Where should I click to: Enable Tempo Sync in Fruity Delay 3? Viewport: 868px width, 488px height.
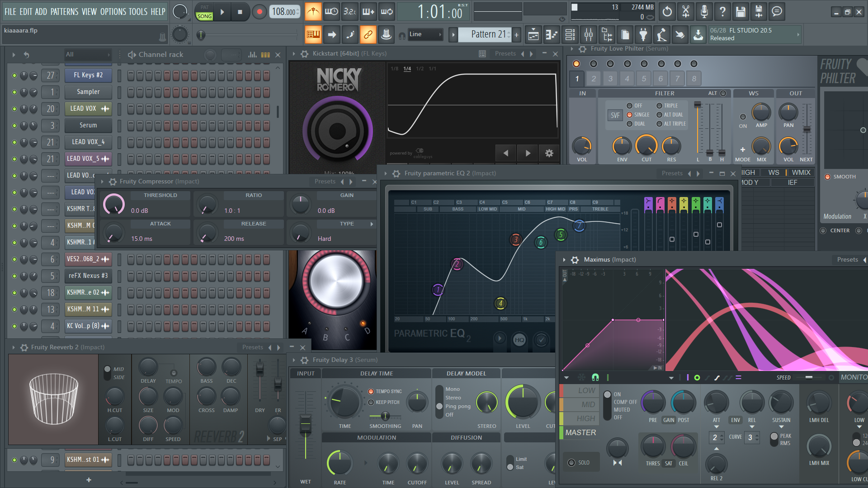[x=371, y=391]
